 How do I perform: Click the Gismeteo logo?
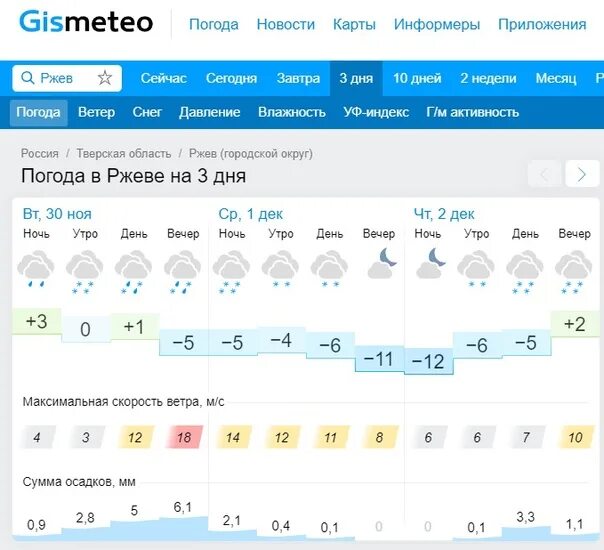pyautogui.click(x=86, y=23)
